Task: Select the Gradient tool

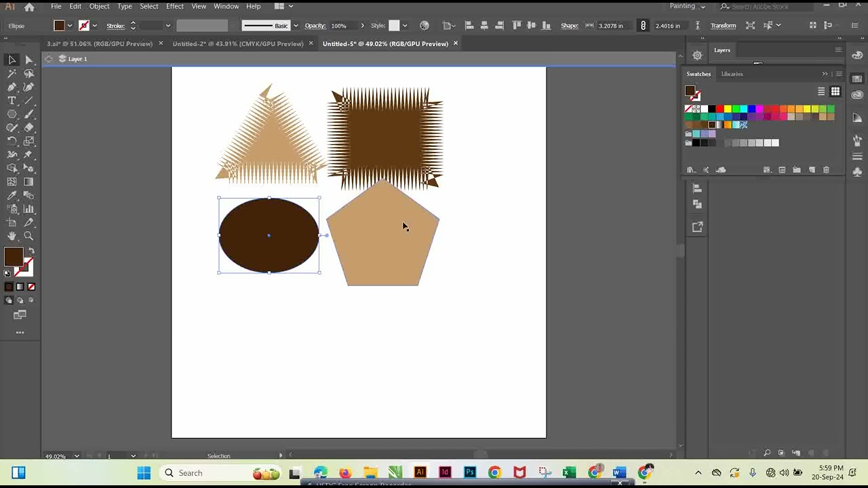Action: pos(29,182)
